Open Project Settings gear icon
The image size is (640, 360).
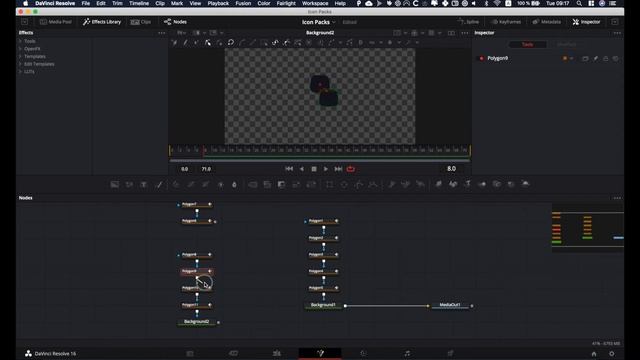click(611, 354)
